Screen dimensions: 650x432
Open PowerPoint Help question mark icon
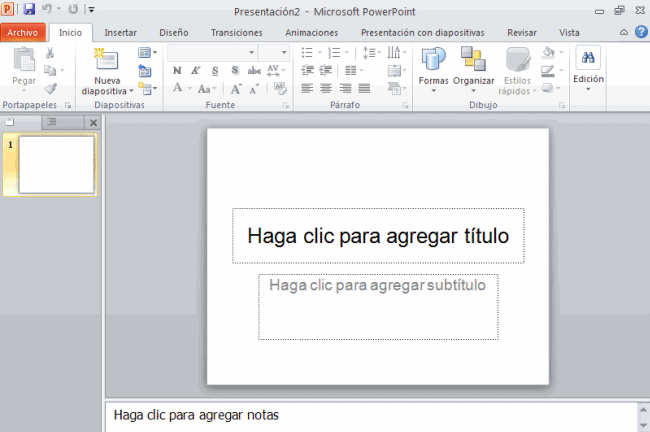coord(641,32)
